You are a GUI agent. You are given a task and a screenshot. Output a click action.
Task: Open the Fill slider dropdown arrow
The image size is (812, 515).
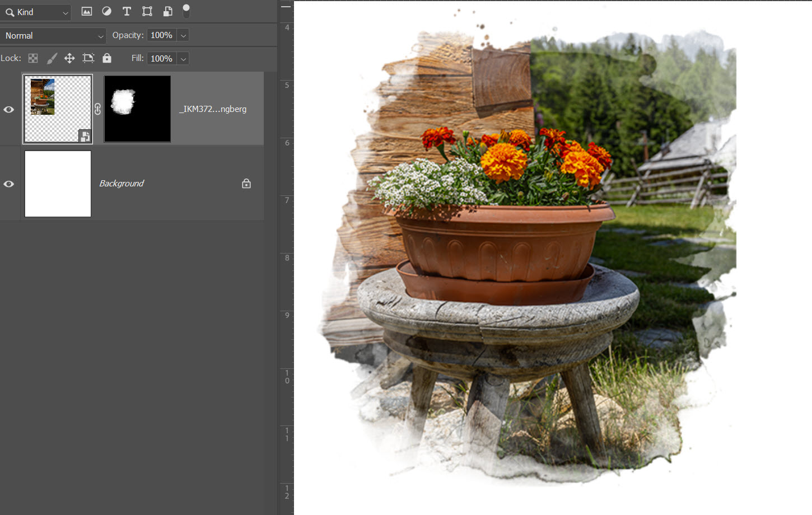(183, 59)
